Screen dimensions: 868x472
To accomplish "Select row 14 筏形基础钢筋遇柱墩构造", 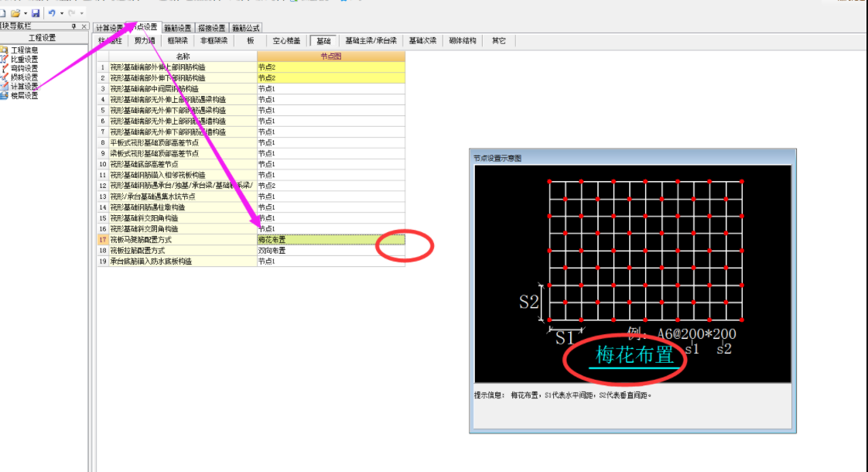I will [183, 207].
